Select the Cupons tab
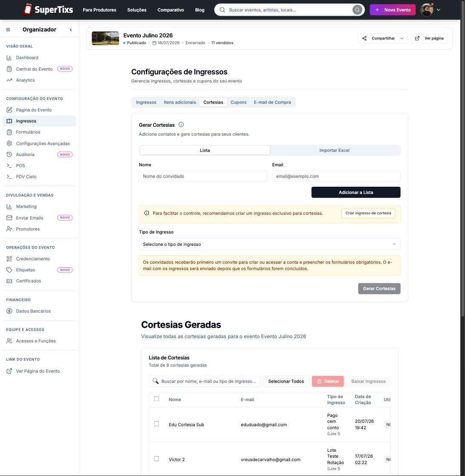The height and width of the screenshot is (476, 465). tap(238, 102)
